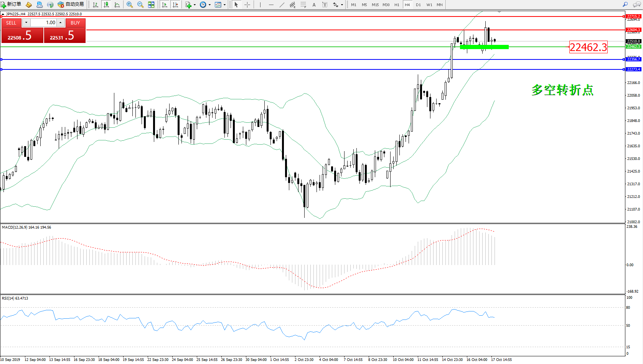Screen dimensions: 643x364
Task: Open the tile windows layout icon
Action: point(151,5)
